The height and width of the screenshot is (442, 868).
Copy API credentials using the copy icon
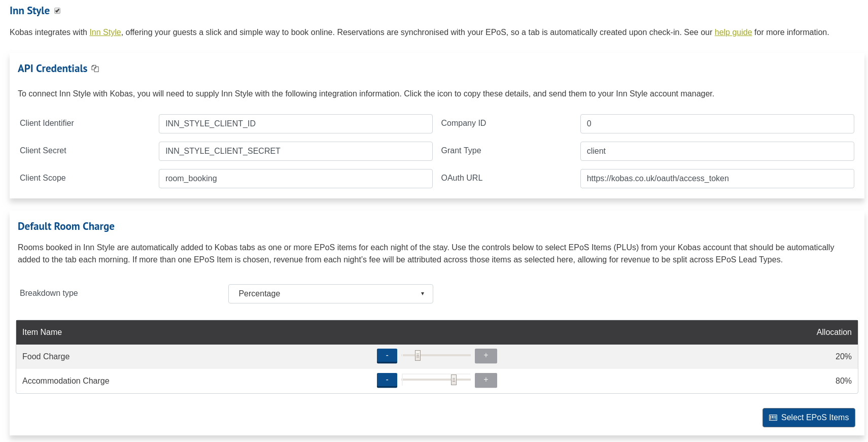95,69
